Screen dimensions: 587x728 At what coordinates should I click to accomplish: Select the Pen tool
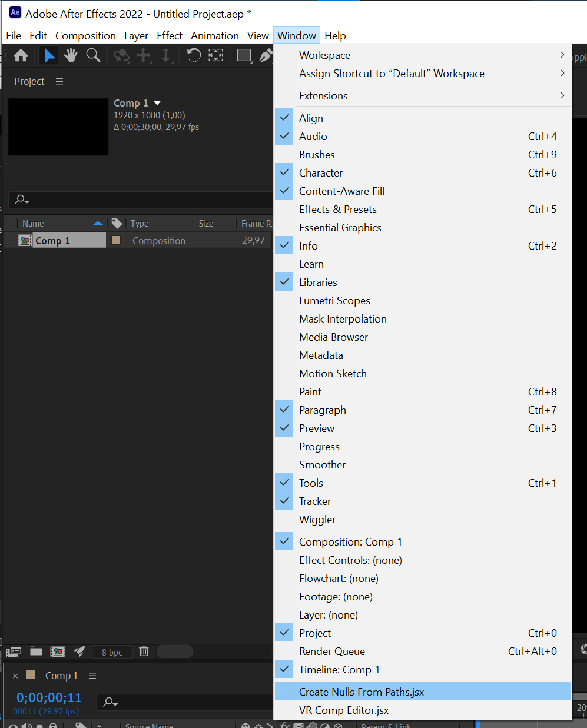[266, 55]
